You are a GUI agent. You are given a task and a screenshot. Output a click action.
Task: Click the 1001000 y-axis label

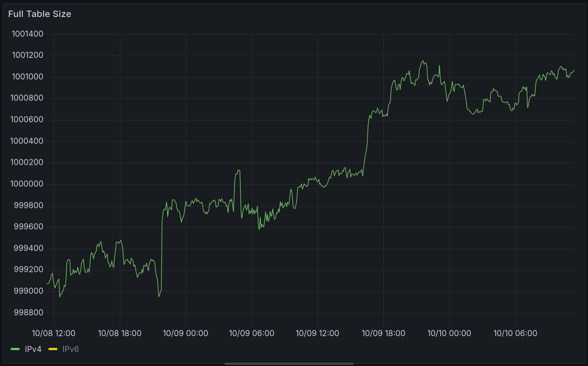tap(28, 77)
